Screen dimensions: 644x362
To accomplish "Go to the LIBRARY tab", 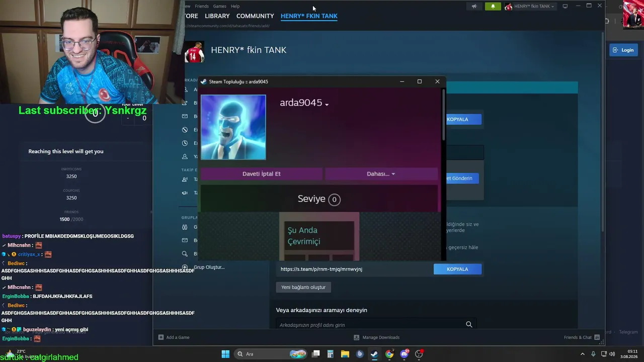I will coord(217,16).
